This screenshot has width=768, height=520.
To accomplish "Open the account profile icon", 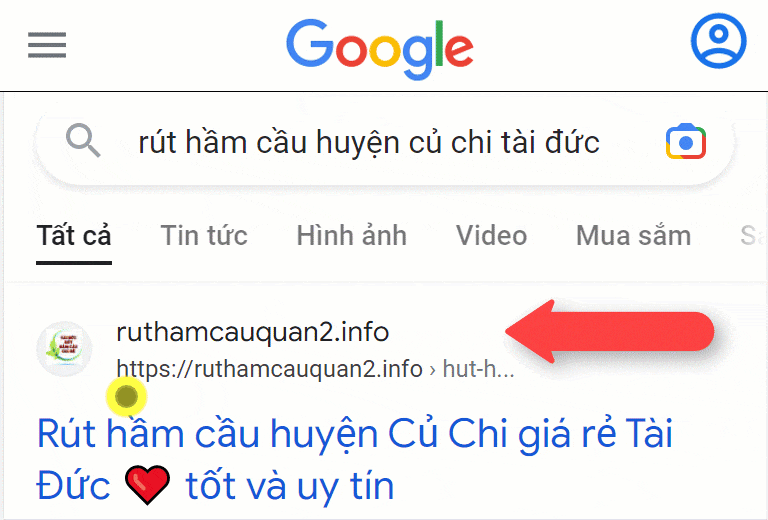I will pos(719,41).
